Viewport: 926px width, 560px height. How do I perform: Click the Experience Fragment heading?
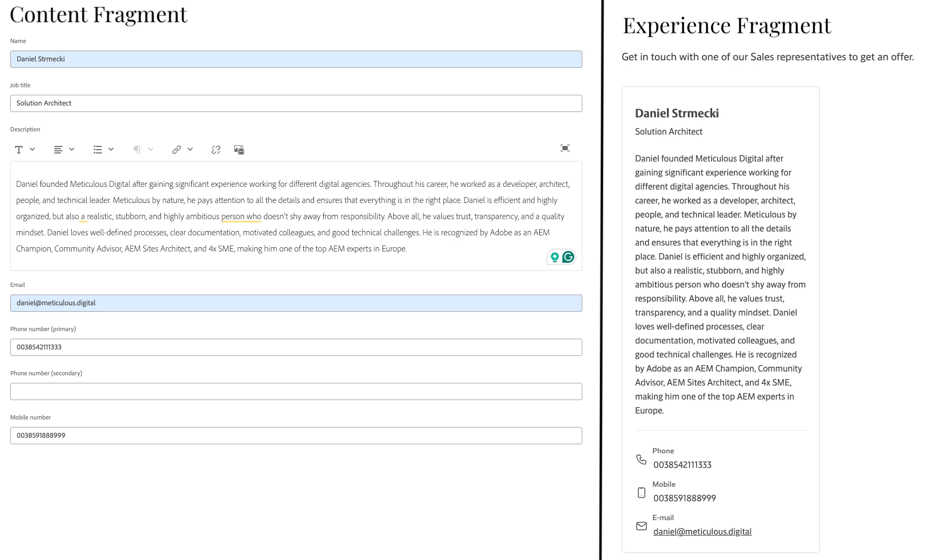pyautogui.click(x=727, y=25)
